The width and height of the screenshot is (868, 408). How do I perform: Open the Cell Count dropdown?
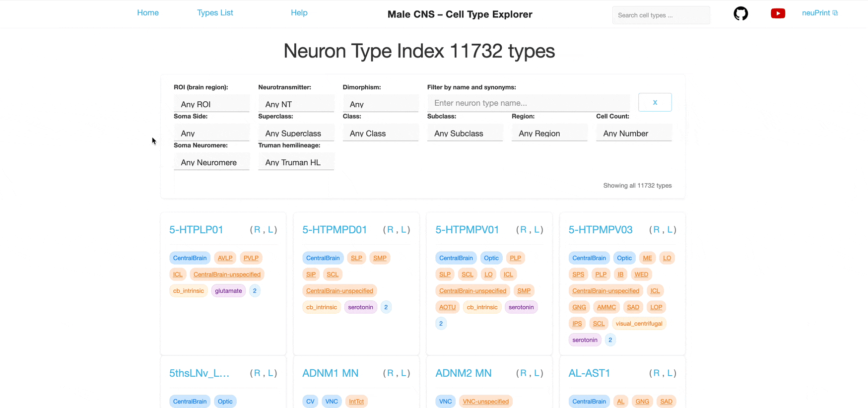(634, 133)
